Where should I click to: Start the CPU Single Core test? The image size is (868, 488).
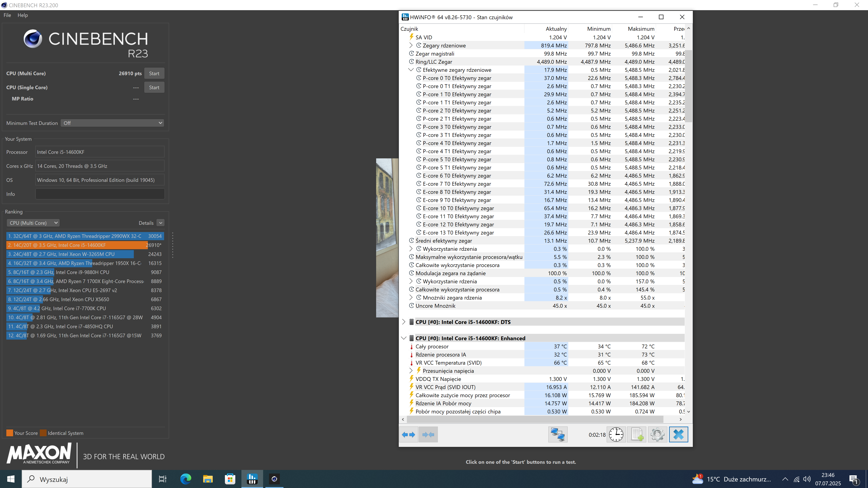click(x=154, y=87)
